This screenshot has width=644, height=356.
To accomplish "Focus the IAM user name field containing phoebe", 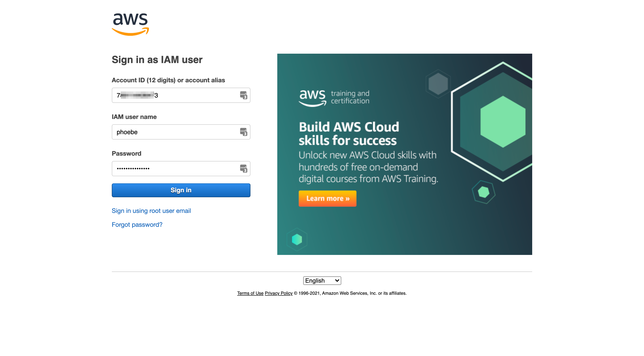I will 181,132.
